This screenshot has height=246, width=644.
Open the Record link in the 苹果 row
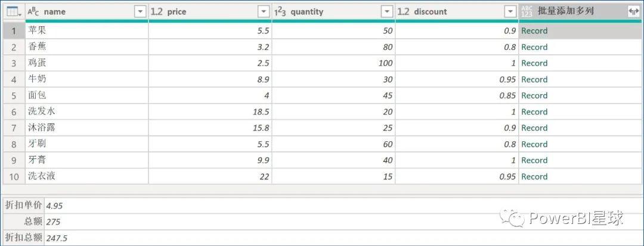click(534, 31)
